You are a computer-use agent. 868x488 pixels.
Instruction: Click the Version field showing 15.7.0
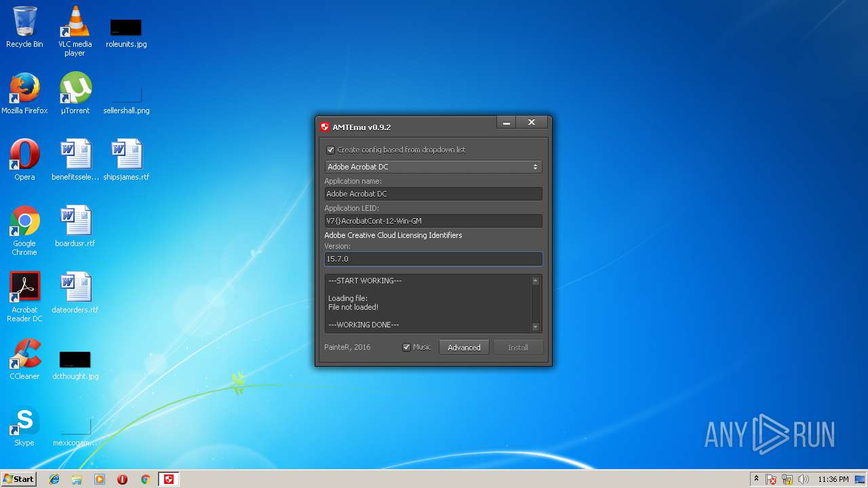(x=433, y=259)
